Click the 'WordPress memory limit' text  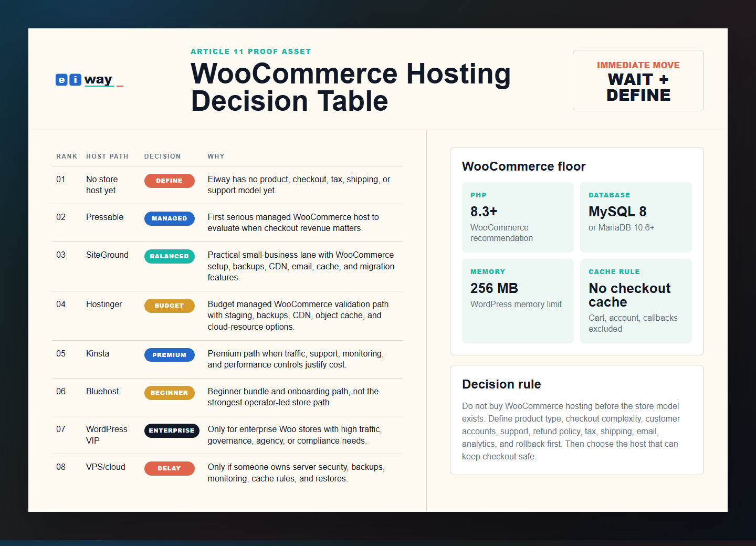(516, 304)
